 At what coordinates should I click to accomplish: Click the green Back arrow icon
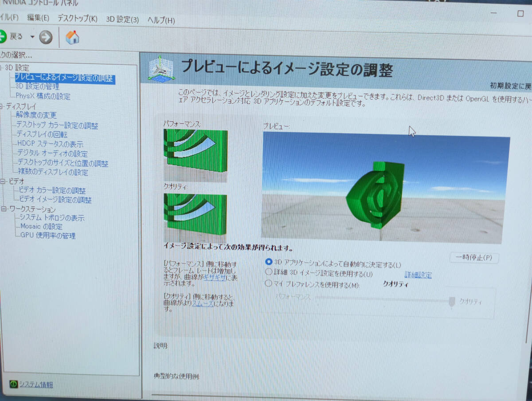(2, 36)
